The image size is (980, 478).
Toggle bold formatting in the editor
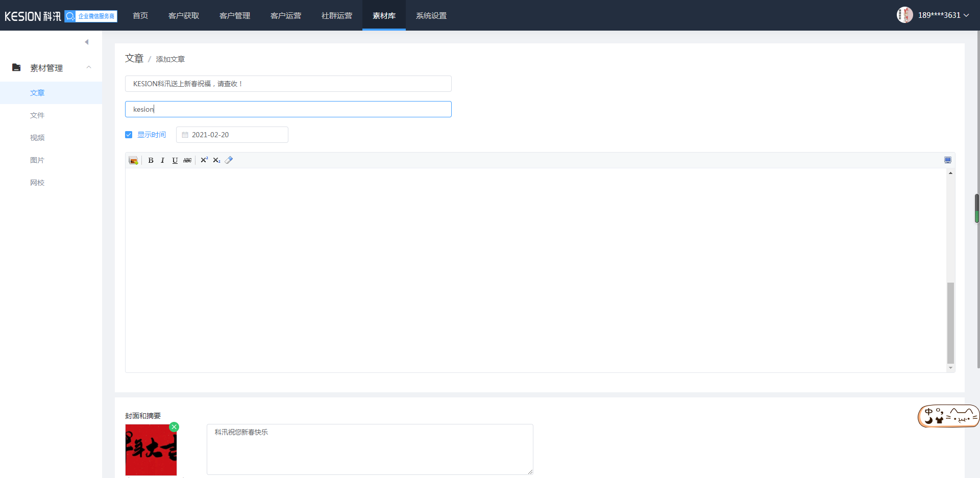151,160
